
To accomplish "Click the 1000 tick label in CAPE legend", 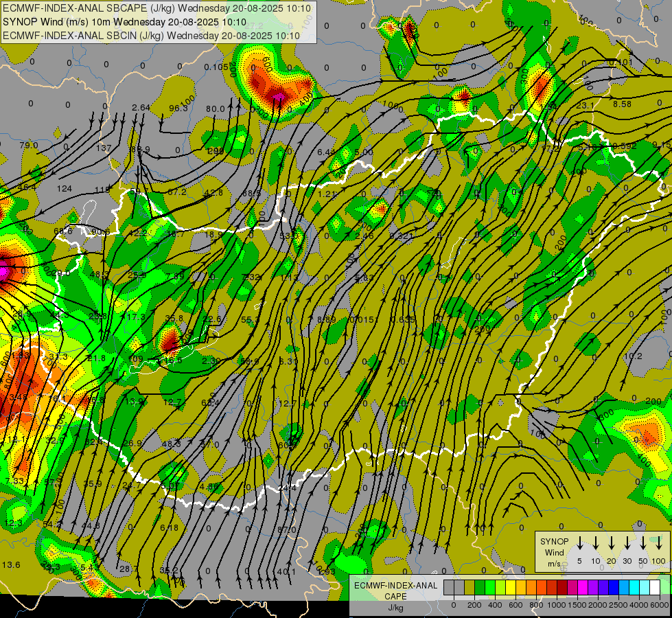I will tap(556, 605).
